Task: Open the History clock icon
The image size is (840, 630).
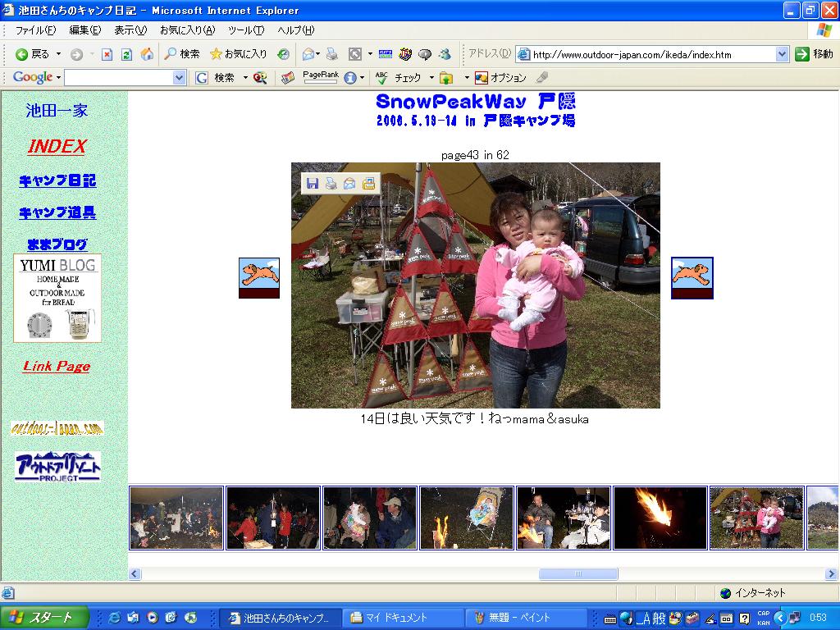Action: click(283, 54)
